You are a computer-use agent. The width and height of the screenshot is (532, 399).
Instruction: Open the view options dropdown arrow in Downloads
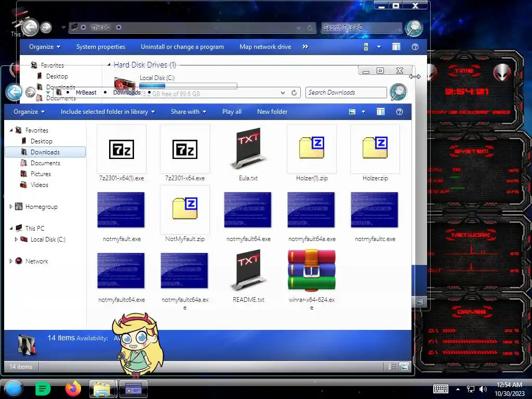[x=363, y=112]
